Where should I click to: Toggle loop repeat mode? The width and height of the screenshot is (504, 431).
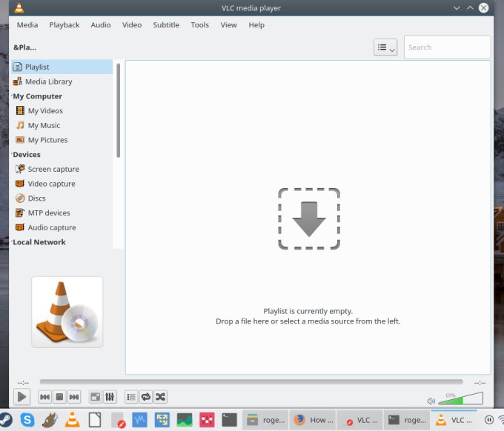(145, 398)
